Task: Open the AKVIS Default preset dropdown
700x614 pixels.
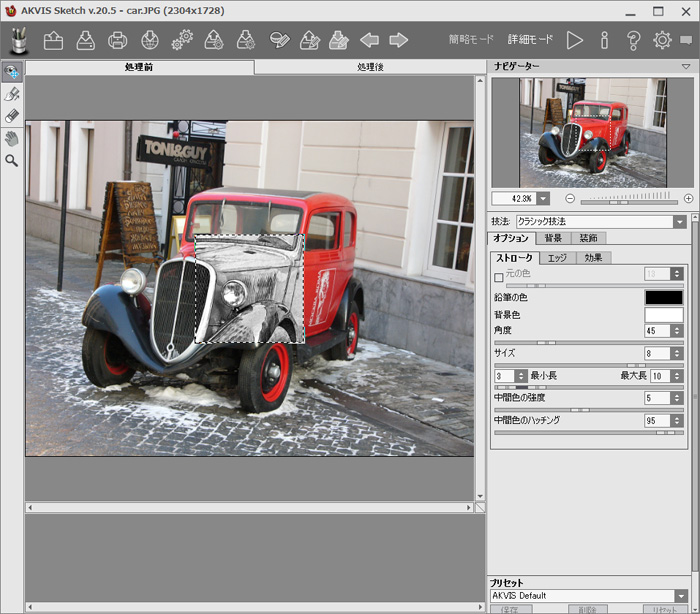Action: click(x=681, y=596)
